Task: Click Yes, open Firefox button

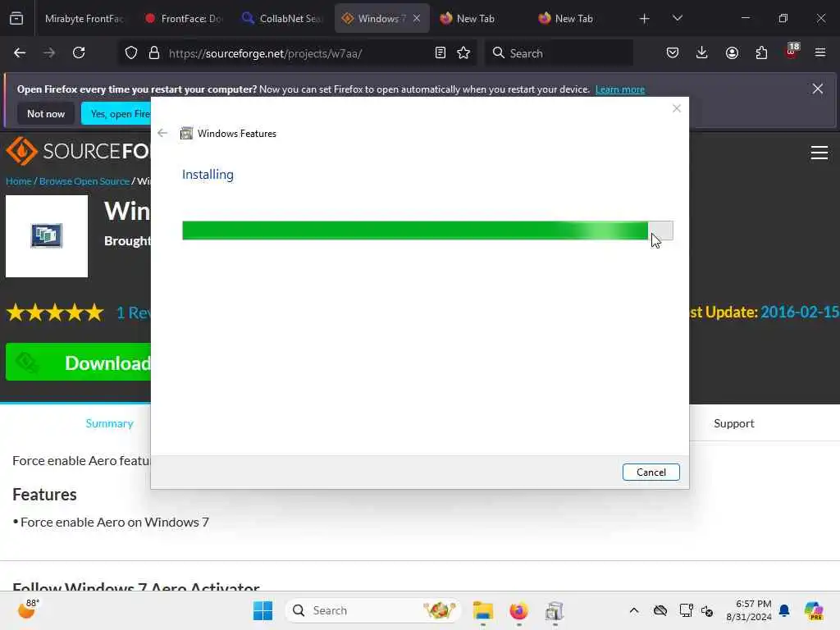Action: (x=116, y=113)
